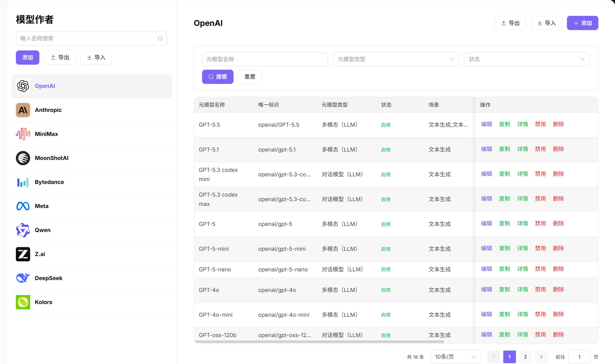Click 详情 for the GPT-4o-mini row

pos(523,314)
